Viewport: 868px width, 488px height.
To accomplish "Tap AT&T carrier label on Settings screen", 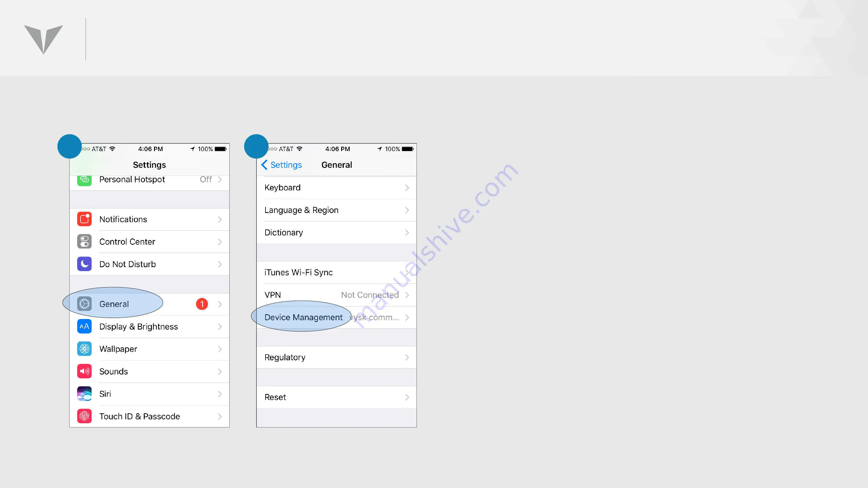I will [99, 149].
